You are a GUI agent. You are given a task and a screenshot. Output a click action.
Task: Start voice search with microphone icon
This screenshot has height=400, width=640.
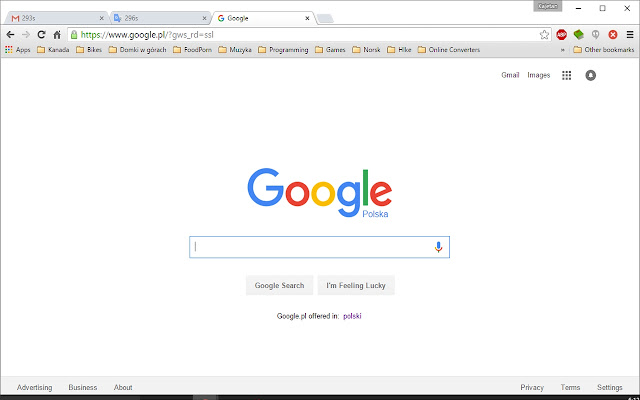(438, 247)
